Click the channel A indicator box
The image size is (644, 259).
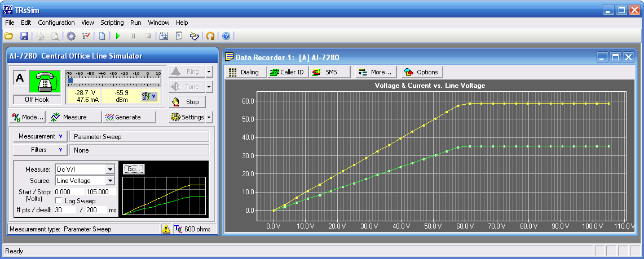[20, 78]
